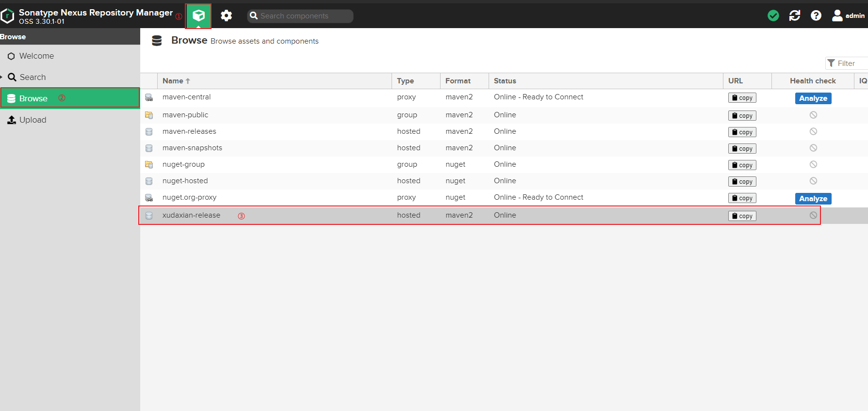The width and height of the screenshot is (868, 411).
Task: Copy URL of xudaxian-release
Action: (x=742, y=216)
